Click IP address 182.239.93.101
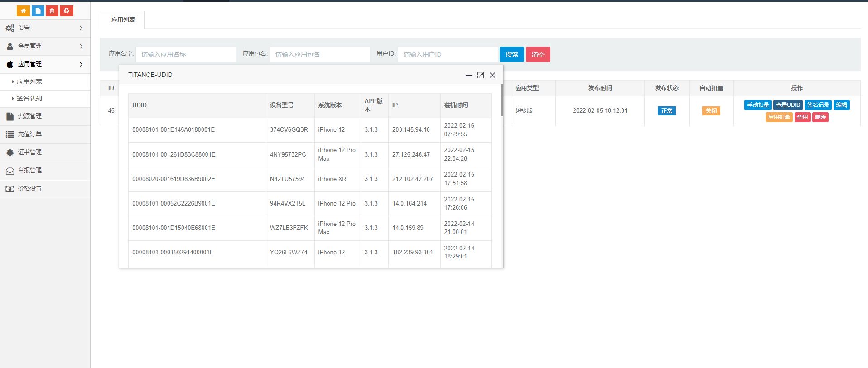 point(413,253)
